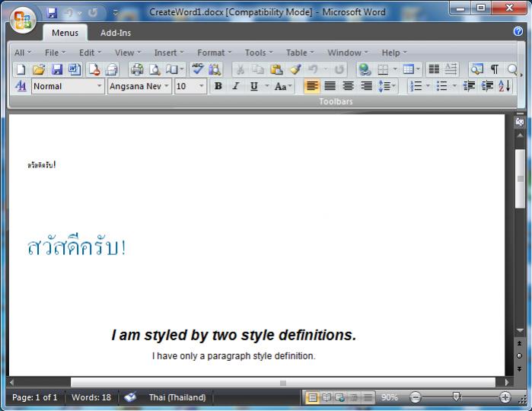The height and width of the screenshot is (411, 532).
Task: Select the Format Painter brush
Action: tap(295, 69)
